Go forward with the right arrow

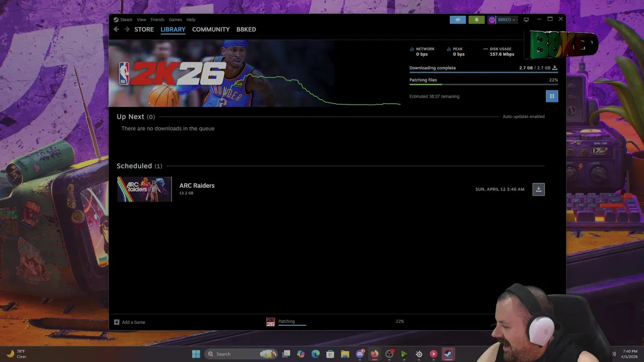point(127,29)
